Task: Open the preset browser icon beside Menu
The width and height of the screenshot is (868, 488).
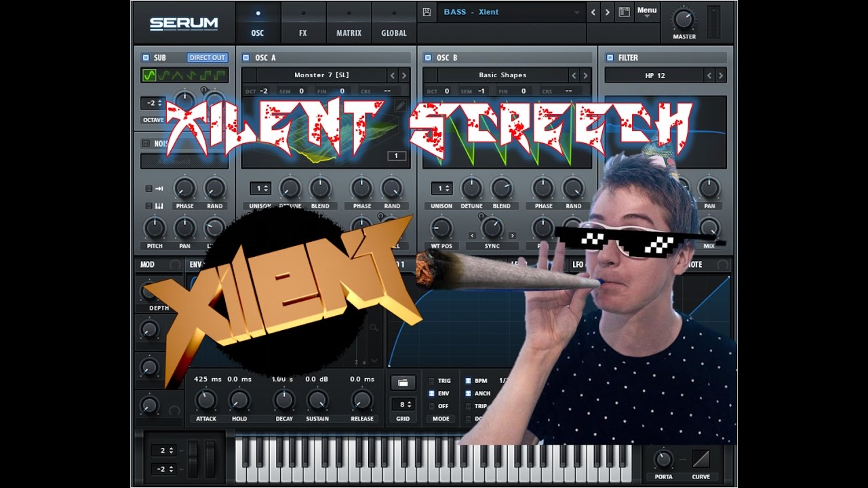Action: click(625, 12)
